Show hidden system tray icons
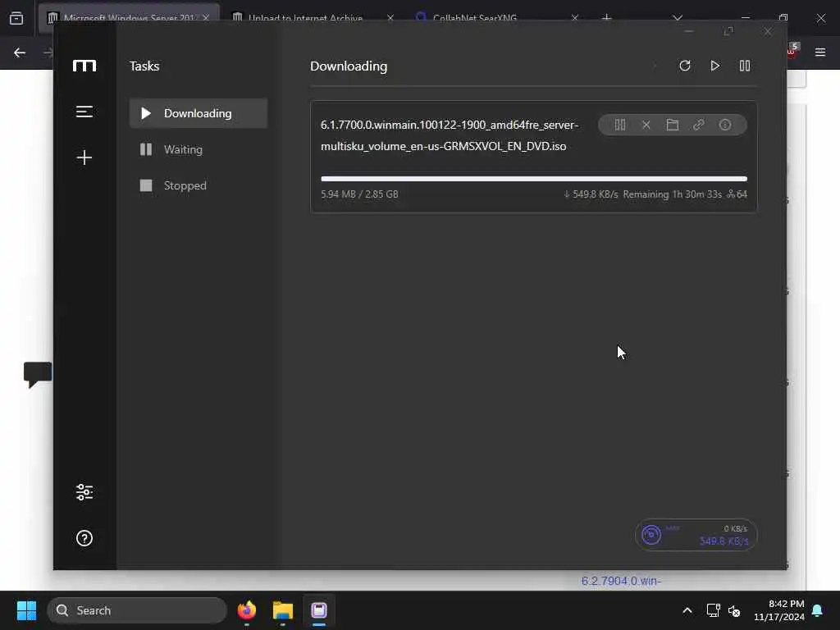Screen dimensions: 840x630 pos(687,610)
